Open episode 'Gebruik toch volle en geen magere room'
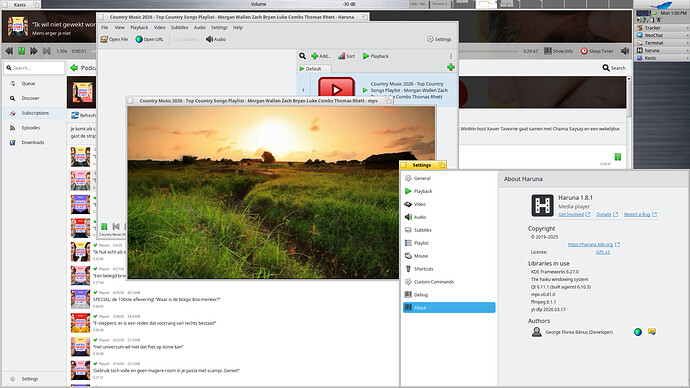This screenshot has width=690, height=388. [166, 370]
